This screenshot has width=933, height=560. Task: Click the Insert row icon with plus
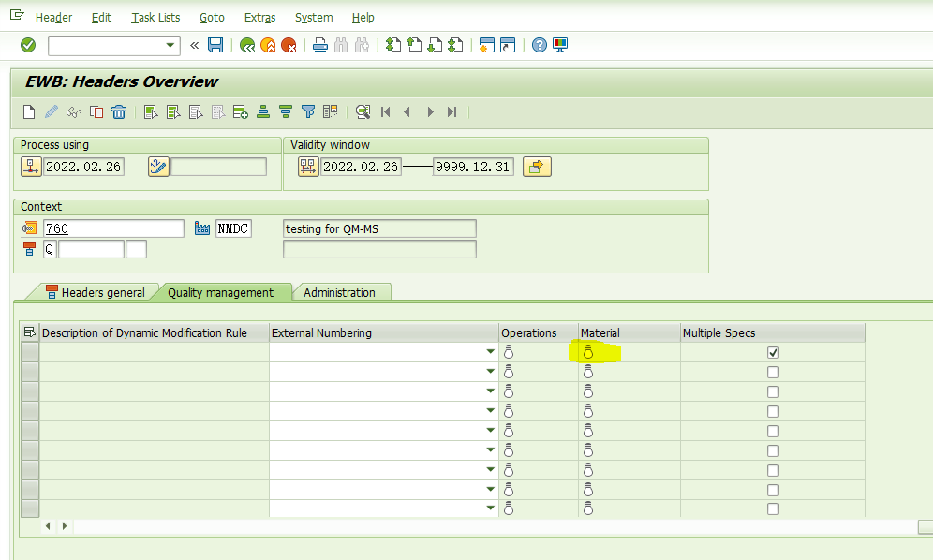tap(241, 111)
